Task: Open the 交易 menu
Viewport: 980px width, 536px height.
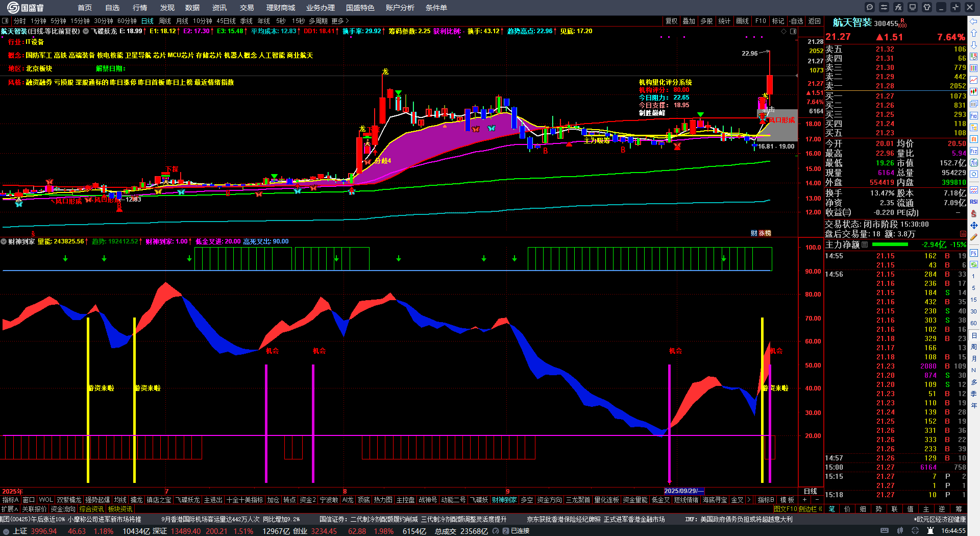Action: point(247,8)
